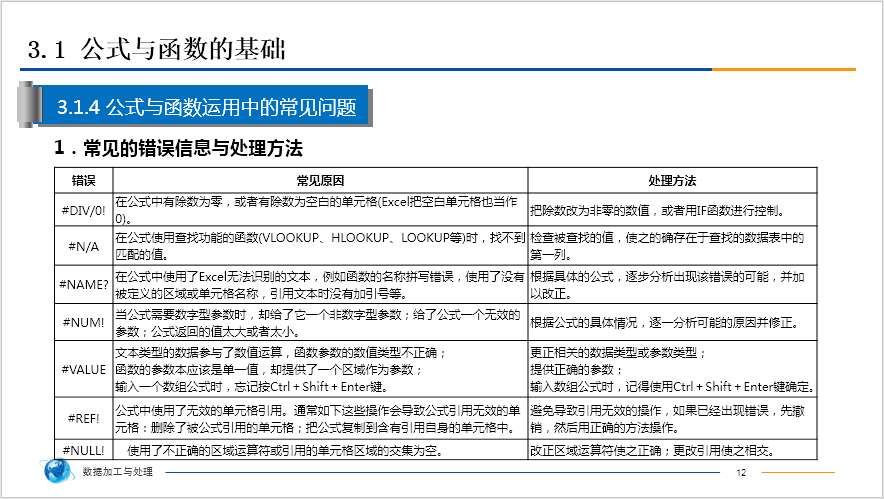Viewport: 884px width, 499px height.
Task: Click the cause cell starting "文本类型的数据参与了数值运算"
Action: 320,369
